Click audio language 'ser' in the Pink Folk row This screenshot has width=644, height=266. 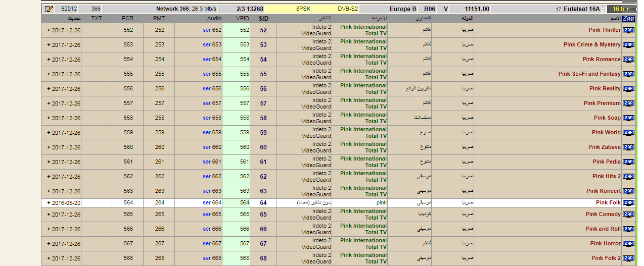(207, 203)
